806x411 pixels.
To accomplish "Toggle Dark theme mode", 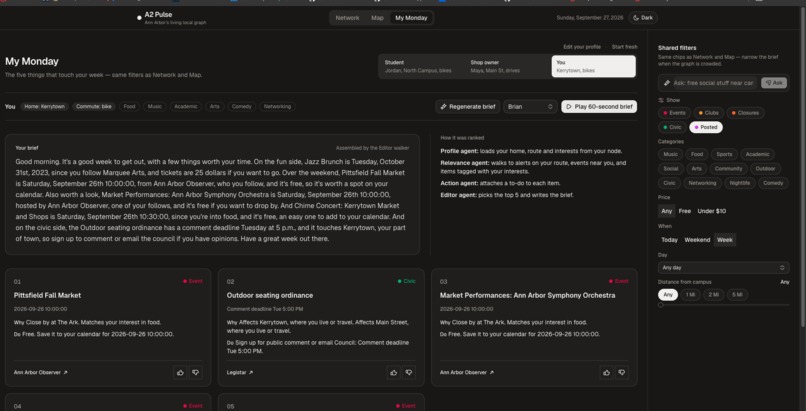I will click(x=643, y=17).
